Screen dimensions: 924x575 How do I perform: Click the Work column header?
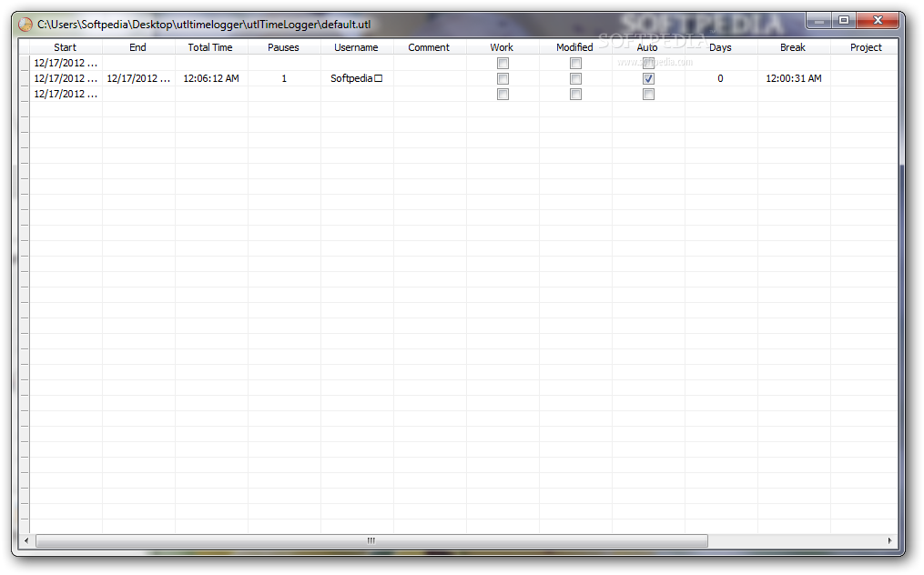pyautogui.click(x=503, y=47)
